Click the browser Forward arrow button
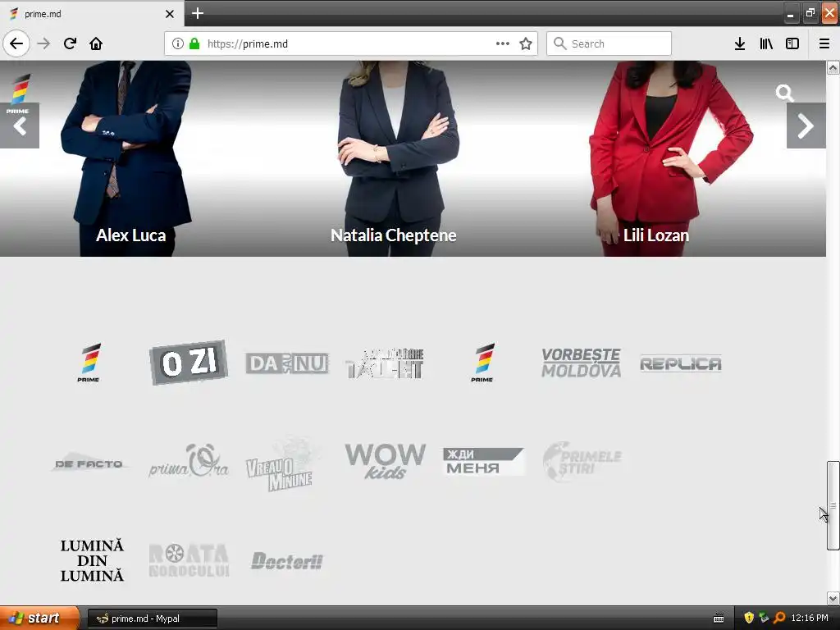Viewport: 840px width, 630px height. click(43, 43)
